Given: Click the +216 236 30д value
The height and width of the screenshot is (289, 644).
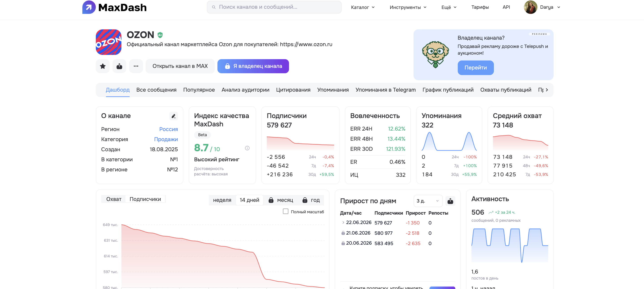Looking at the screenshot, I should coord(280,175).
